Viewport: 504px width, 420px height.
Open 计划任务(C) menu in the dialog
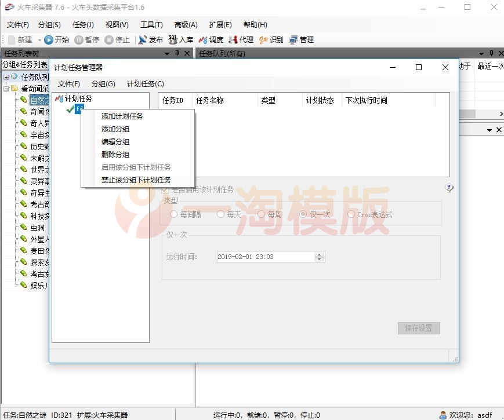(x=146, y=84)
